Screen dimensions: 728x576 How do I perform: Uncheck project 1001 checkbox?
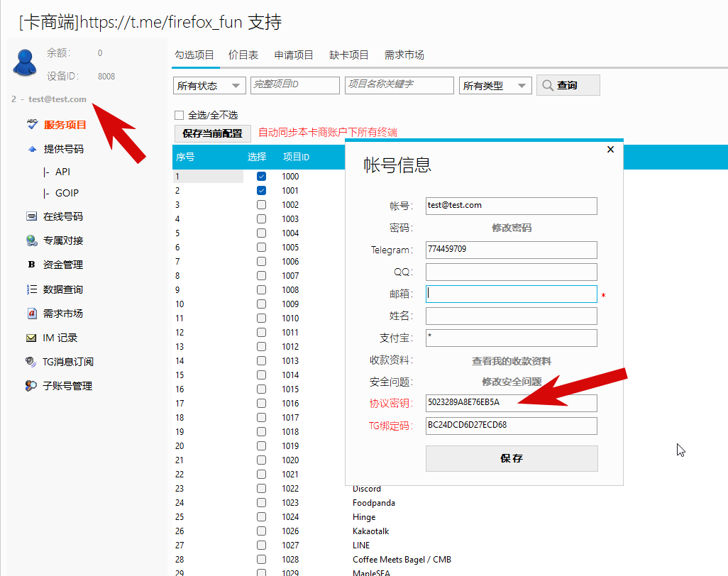point(261,190)
